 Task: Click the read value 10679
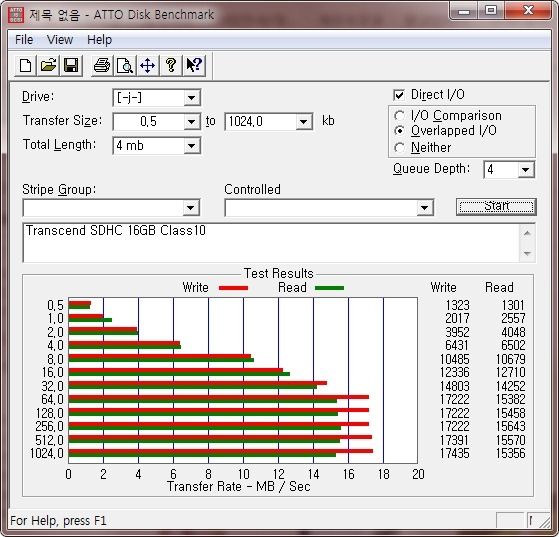[511, 359]
